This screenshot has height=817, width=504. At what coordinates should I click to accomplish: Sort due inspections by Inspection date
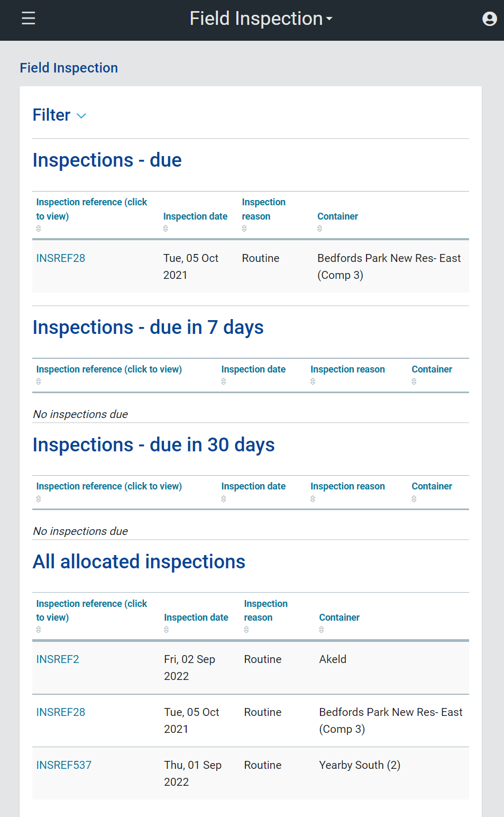click(195, 216)
